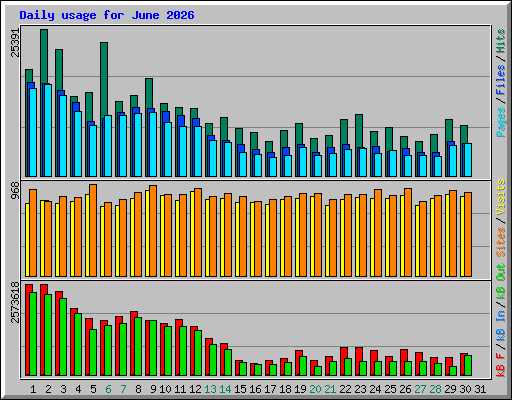
Task: Click day label 2 on the axis
Action: [48, 389]
